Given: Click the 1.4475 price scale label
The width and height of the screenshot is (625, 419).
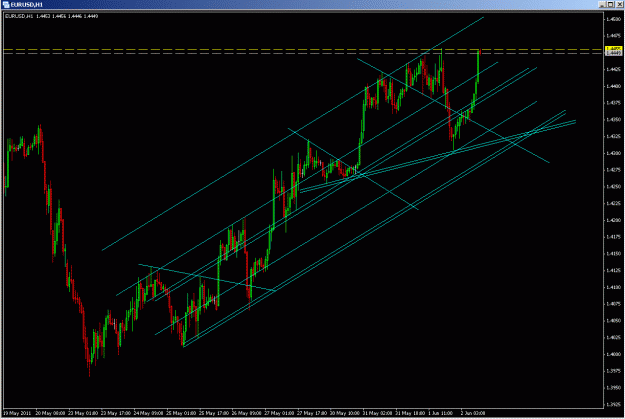Looking at the screenshot, I should coord(613,35).
